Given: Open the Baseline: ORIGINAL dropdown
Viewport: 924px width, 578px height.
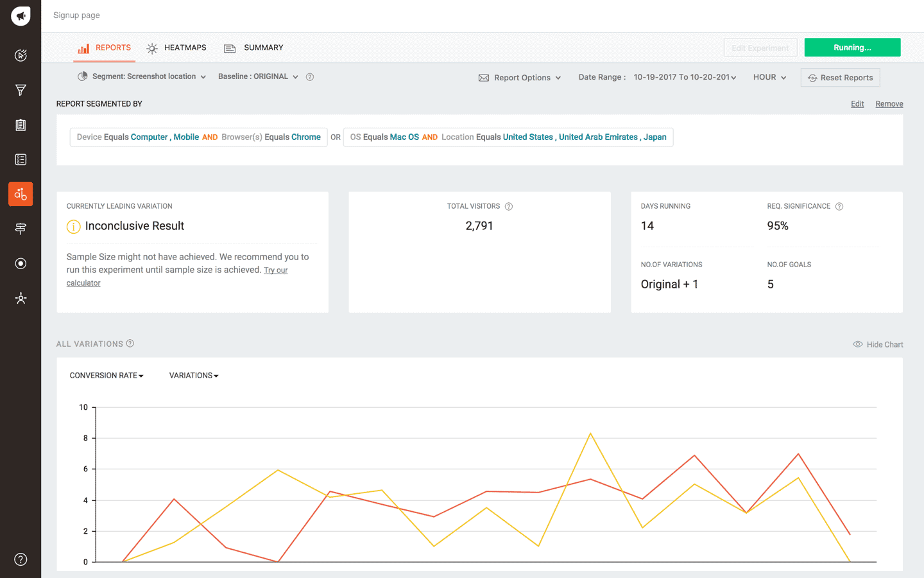Looking at the screenshot, I should coord(258,76).
